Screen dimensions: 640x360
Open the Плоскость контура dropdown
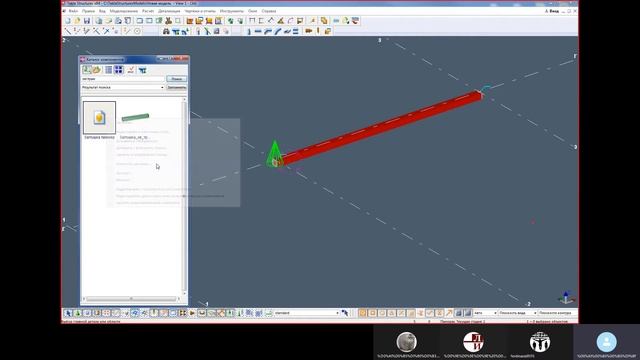557,313
